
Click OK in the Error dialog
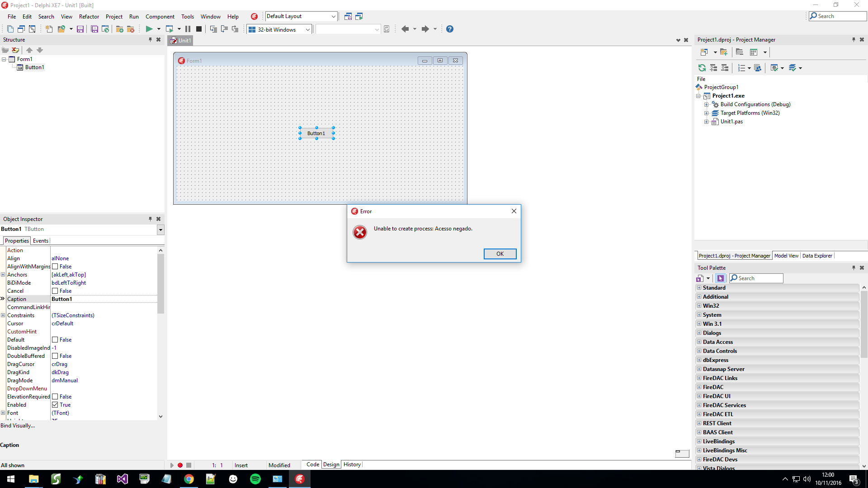click(500, 254)
